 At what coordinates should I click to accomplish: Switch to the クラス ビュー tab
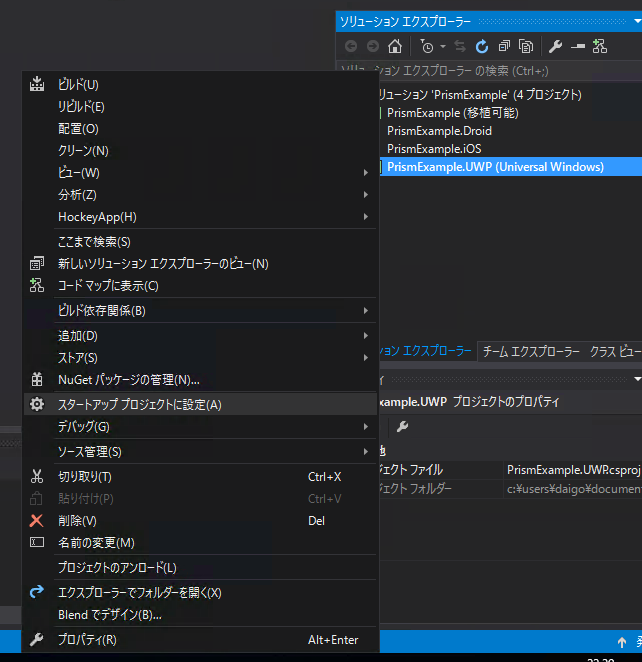tap(615, 351)
